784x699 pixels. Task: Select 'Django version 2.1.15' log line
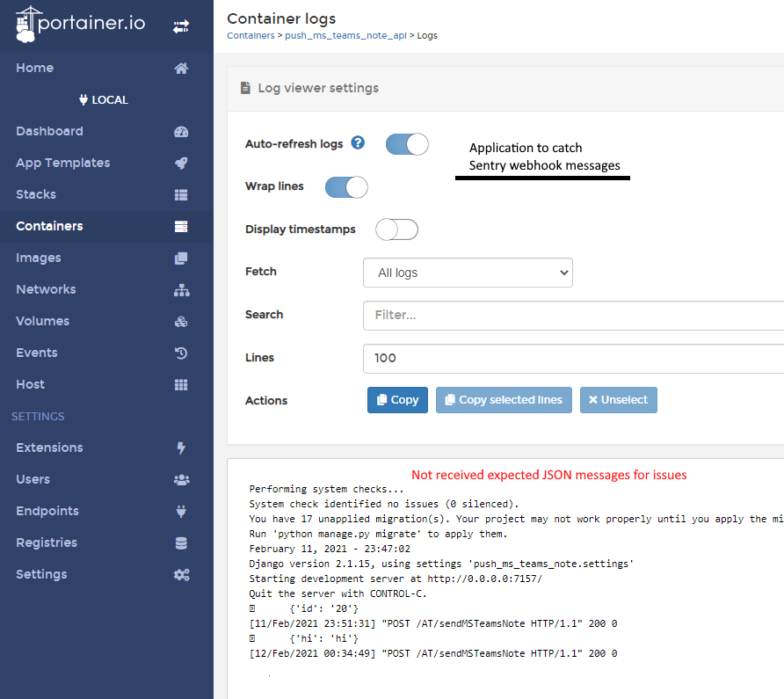(441, 564)
